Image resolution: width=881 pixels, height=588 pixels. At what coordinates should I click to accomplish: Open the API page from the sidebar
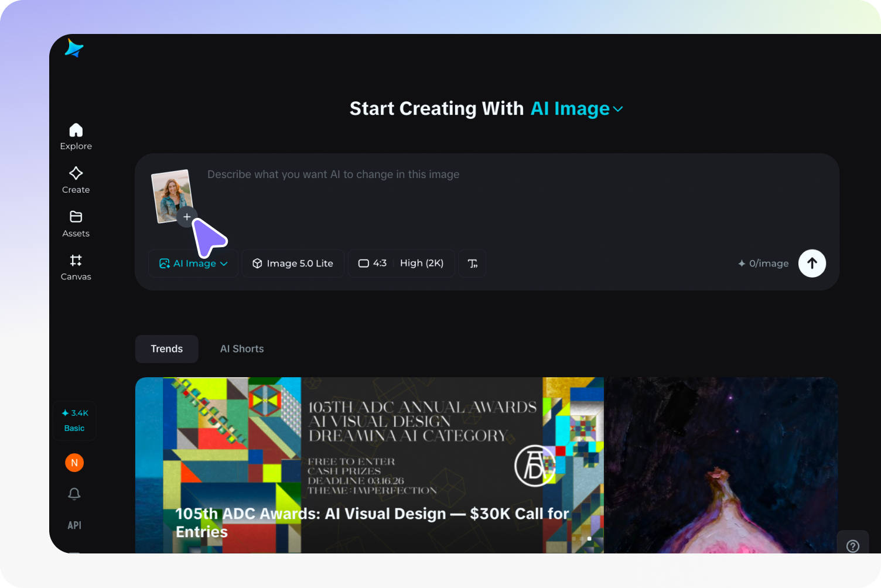point(74,525)
